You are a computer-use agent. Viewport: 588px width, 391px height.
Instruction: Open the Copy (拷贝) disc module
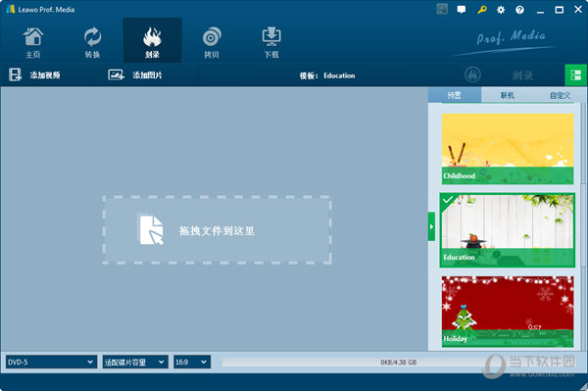coord(212,41)
